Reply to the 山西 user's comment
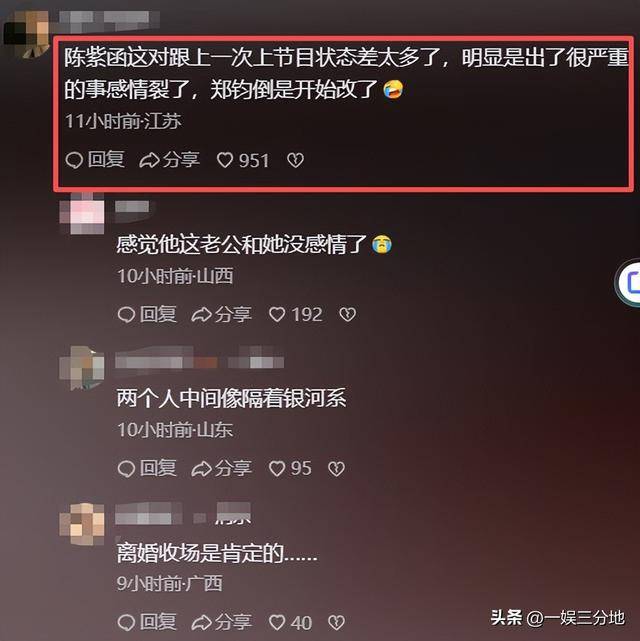 click(x=147, y=314)
